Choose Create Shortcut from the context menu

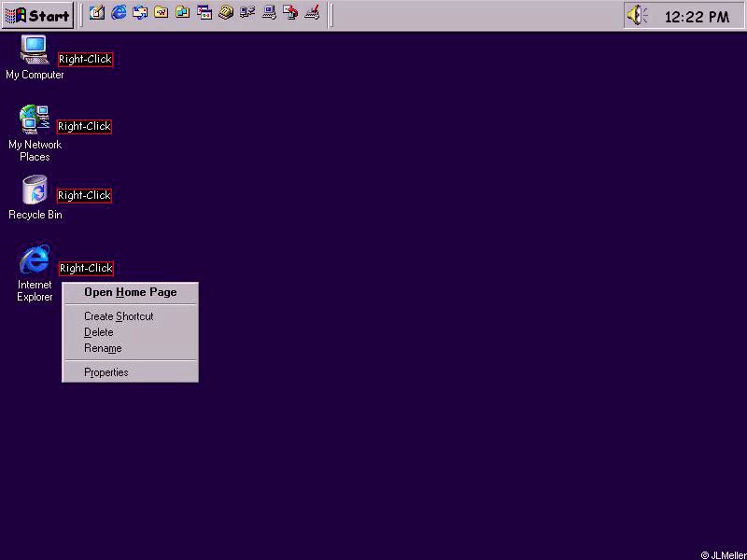(130, 316)
